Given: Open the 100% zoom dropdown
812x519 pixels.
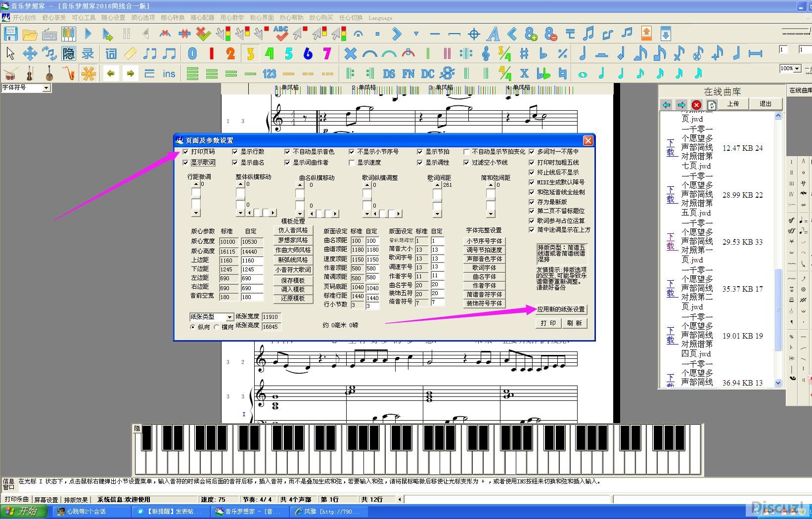Looking at the screenshot, I should [798, 69].
